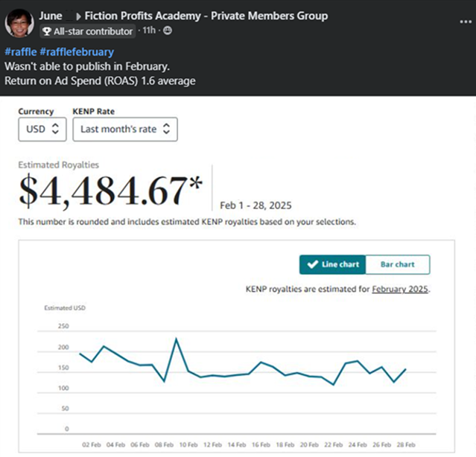The image size is (476, 457).
Task: Click the All-star contributor badge label
Action: point(93,31)
